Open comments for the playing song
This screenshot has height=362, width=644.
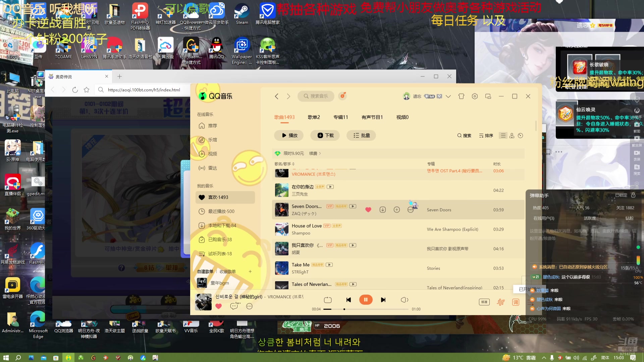234,306
